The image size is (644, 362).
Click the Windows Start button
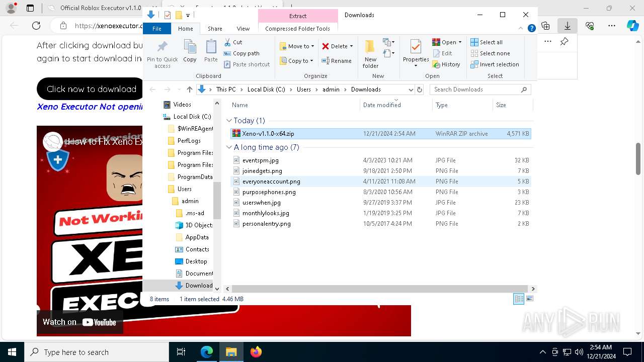12,352
